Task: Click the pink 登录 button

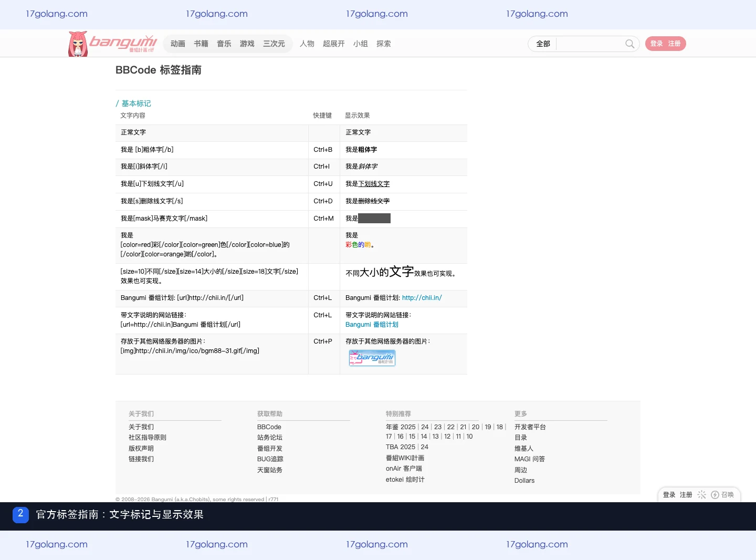Action: (657, 44)
